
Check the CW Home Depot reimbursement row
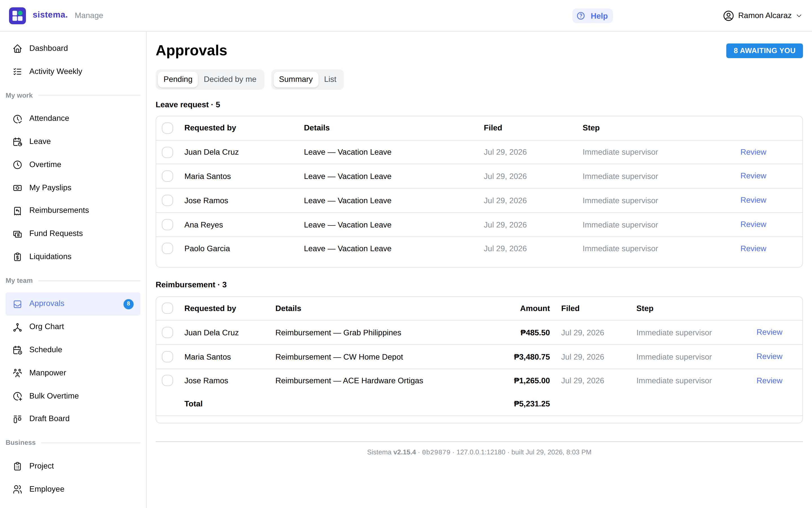[x=167, y=357]
